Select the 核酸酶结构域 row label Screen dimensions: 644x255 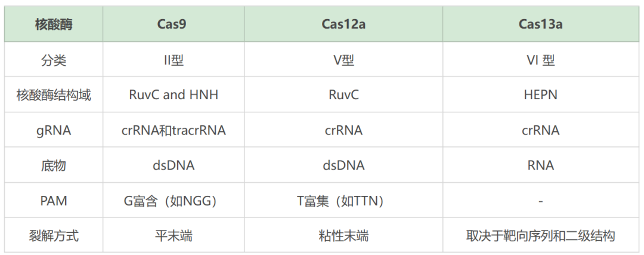[54, 95]
